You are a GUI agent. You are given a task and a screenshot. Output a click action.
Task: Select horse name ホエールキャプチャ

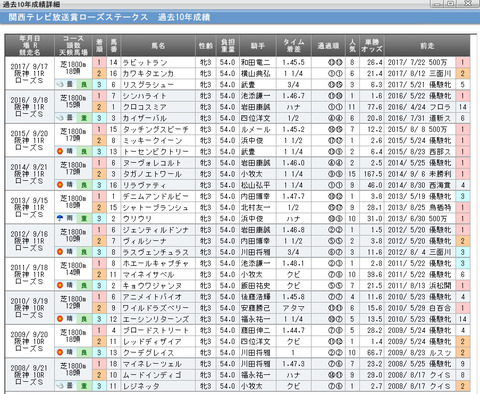(x=156, y=263)
